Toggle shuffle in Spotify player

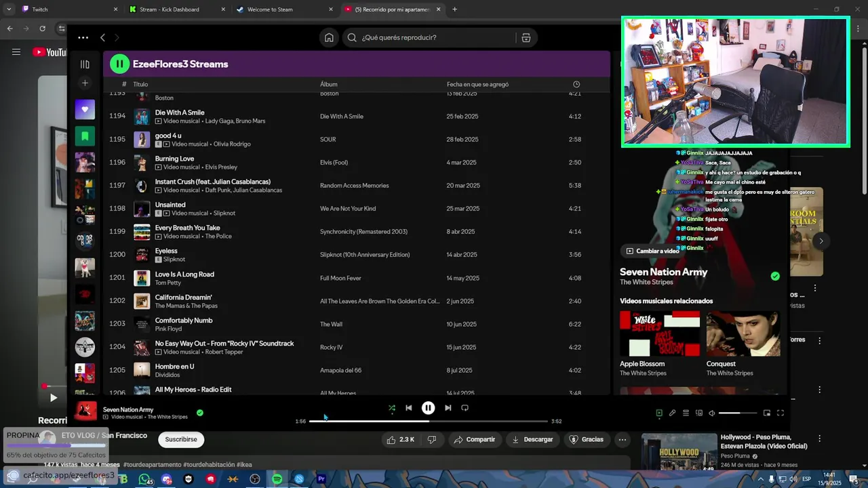[x=391, y=408]
